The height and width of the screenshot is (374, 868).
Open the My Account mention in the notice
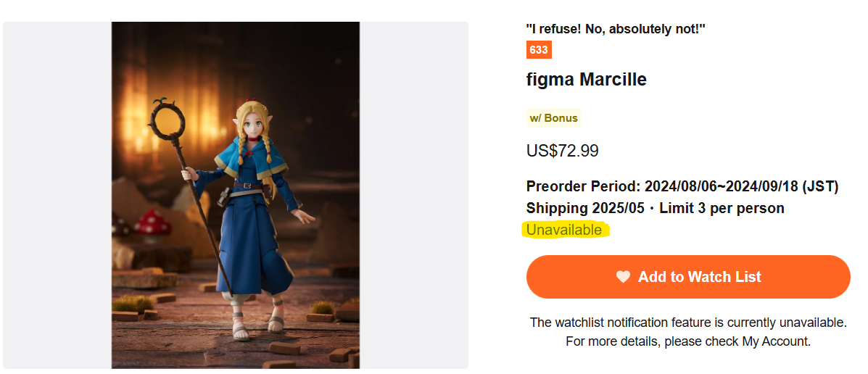pyautogui.click(x=775, y=341)
